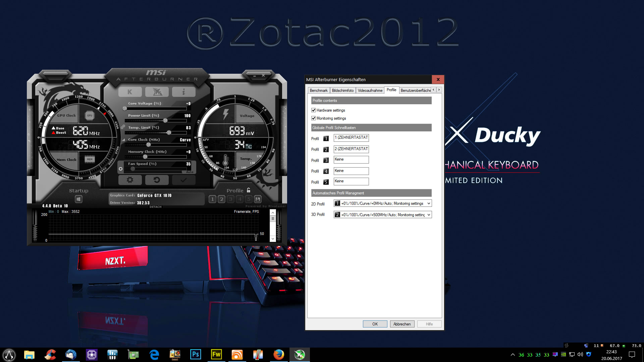Toggle the profile lock icon
The image size is (644, 362).
click(249, 190)
